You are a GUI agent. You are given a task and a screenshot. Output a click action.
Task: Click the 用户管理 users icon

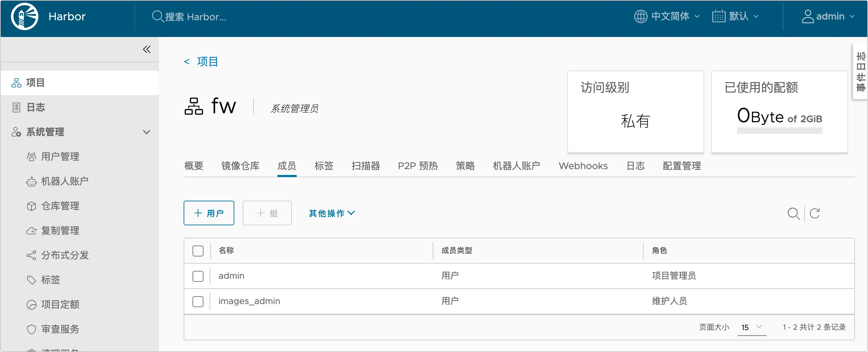[32, 157]
